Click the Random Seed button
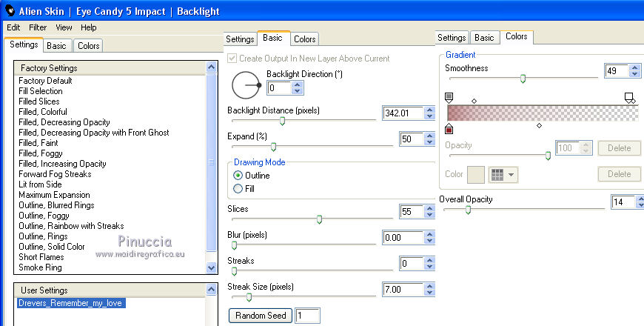644x326 pixels. pos(261,316)
